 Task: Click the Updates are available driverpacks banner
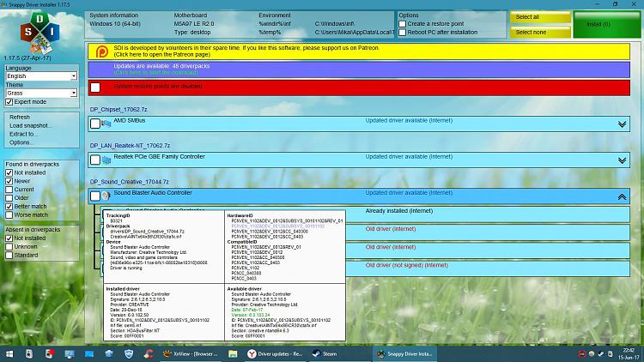pos(359,69)
